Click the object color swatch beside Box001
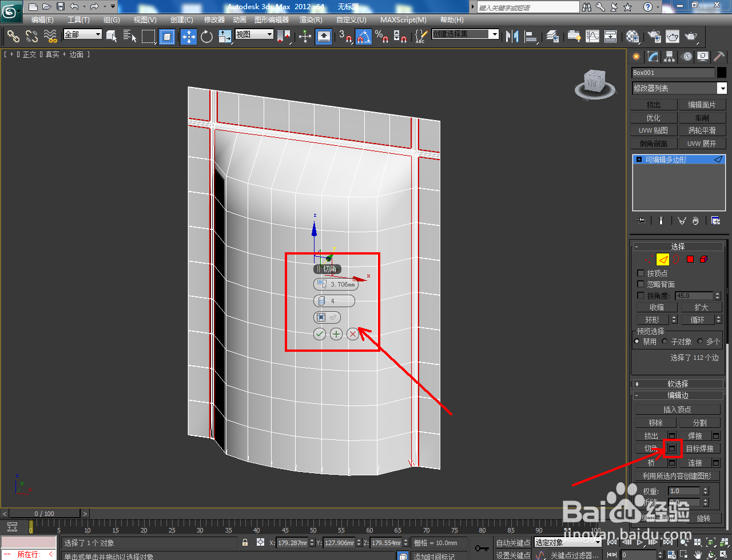This screenshot has height=560, width=732. point(722,73)
